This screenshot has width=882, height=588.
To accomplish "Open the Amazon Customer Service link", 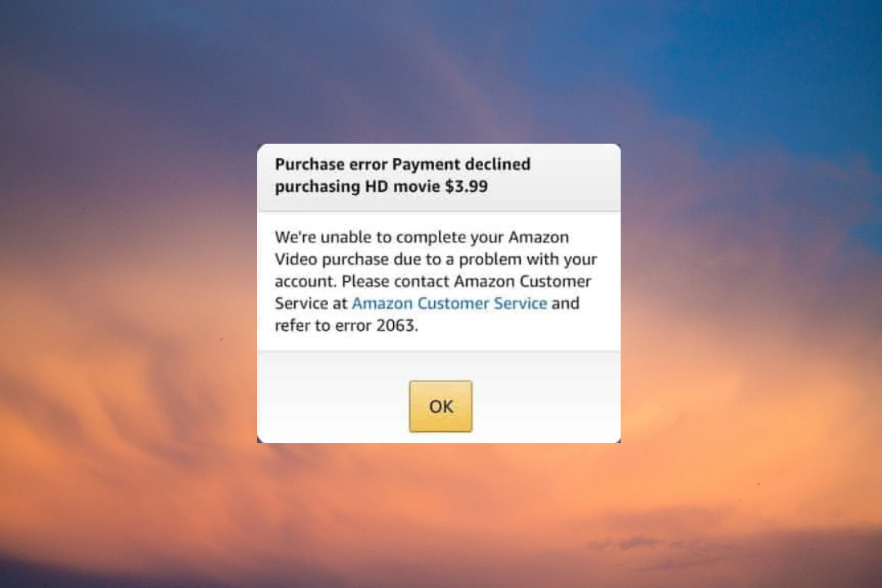I will coord(449,303).
